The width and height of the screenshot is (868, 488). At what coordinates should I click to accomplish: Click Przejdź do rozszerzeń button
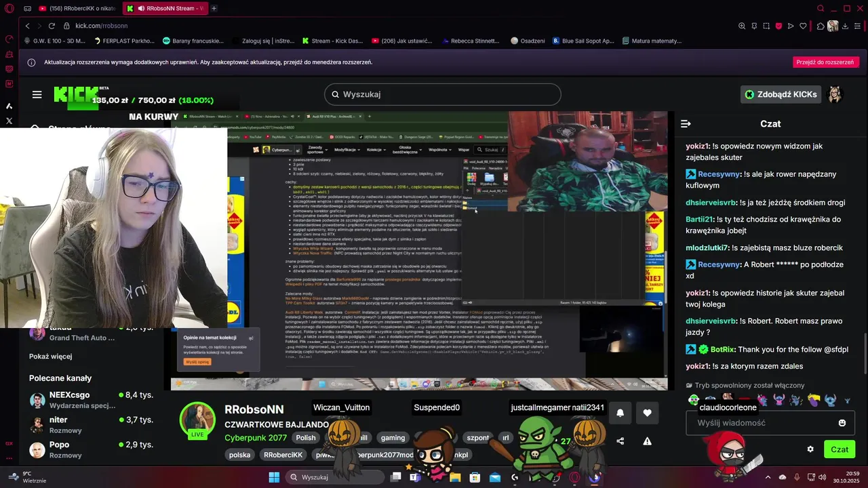(x=825, y=62)
